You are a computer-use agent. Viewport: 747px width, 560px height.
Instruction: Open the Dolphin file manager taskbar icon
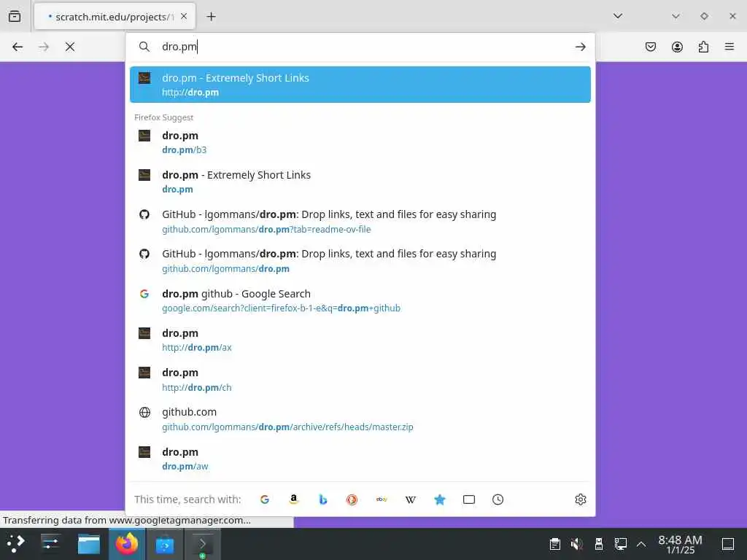[88, 544]
